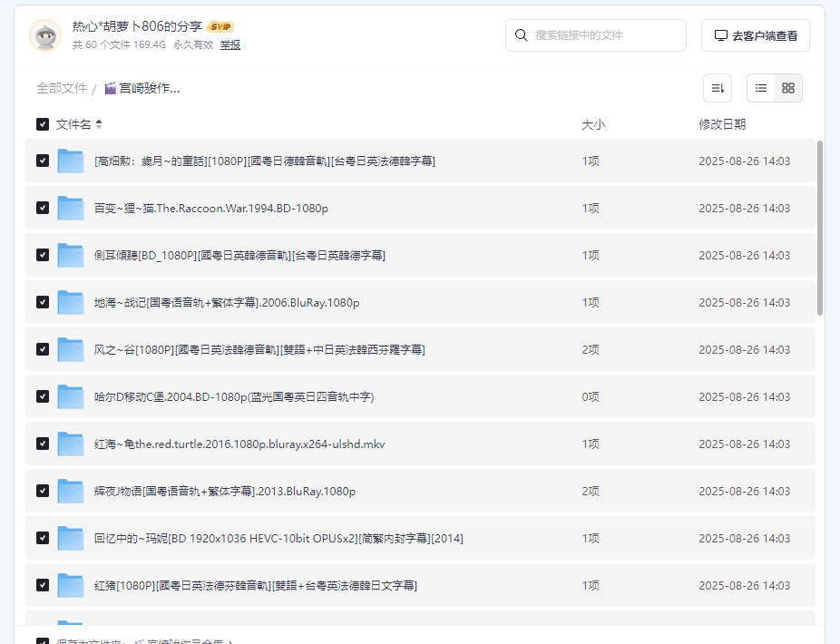
Task: Click the monitor icon in 去客户端查看 button
Action: coord(721,35)
